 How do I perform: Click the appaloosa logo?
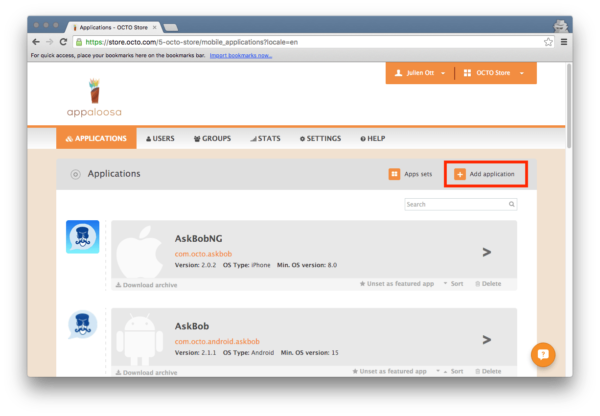tap(94, 98)
